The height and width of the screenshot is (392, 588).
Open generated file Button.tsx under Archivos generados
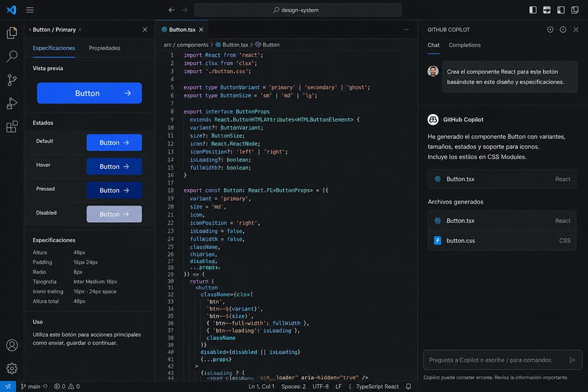502,221
